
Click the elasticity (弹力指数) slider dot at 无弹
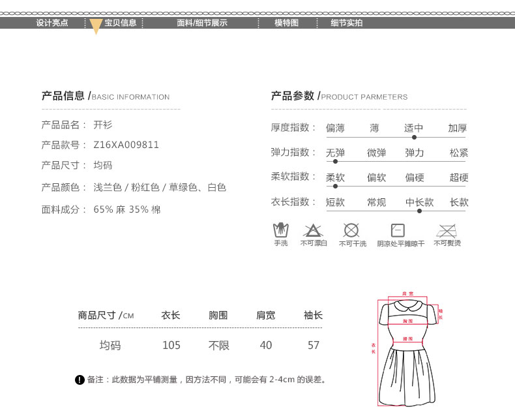(336, 161)
